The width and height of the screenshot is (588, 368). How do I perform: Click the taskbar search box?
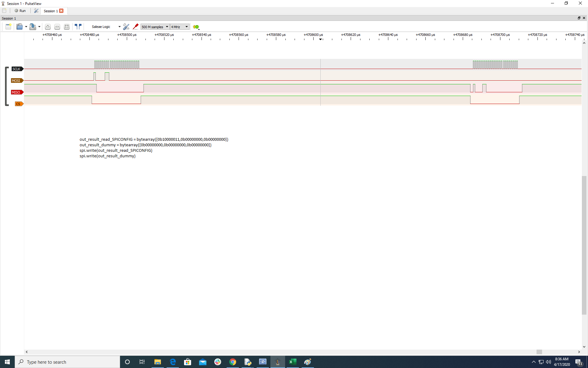tap(67, 362)
